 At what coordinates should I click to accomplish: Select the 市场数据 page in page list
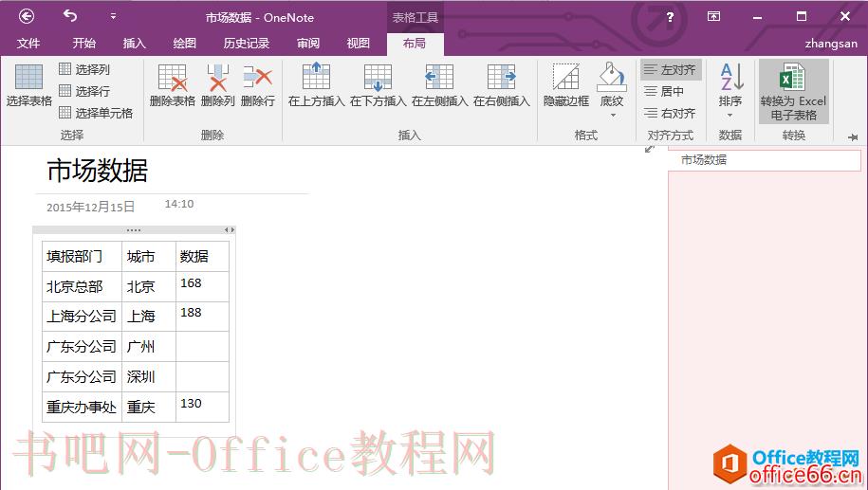[765, 160]
